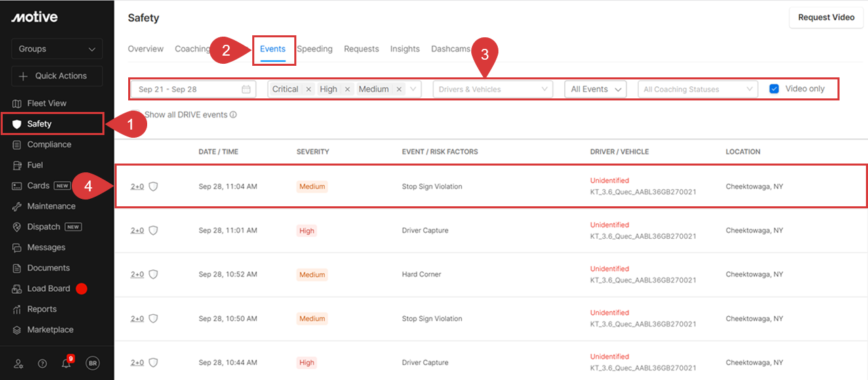Click the SEVERITY column header

313,152
